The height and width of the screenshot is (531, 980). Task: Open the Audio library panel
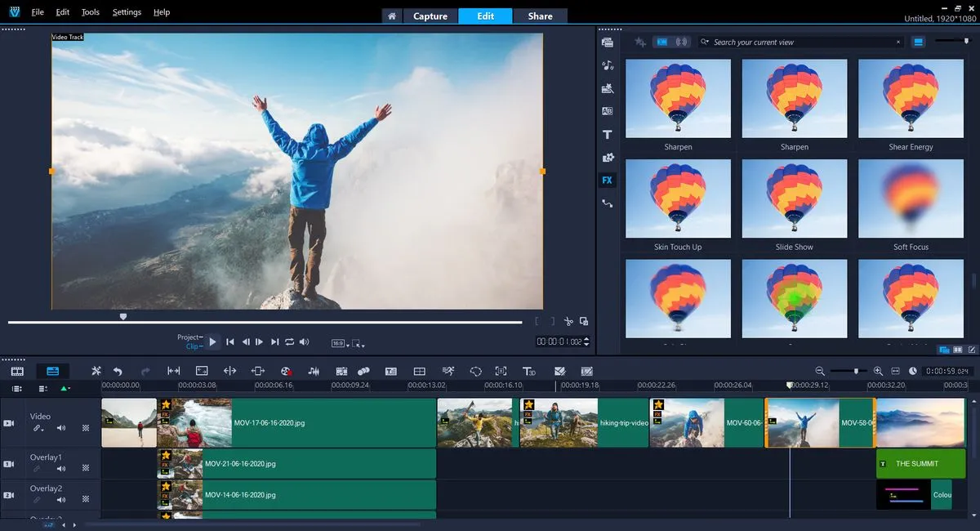pos(607,65)
